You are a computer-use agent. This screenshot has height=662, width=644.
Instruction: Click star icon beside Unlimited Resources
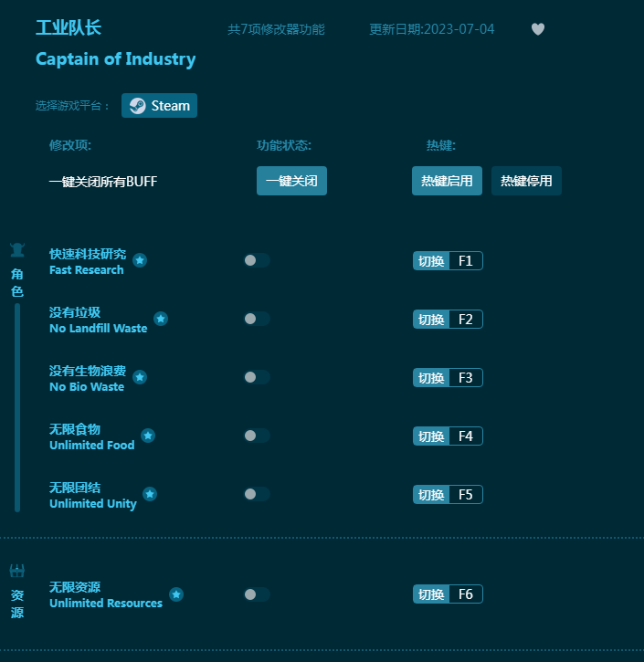tap(176, 594)
